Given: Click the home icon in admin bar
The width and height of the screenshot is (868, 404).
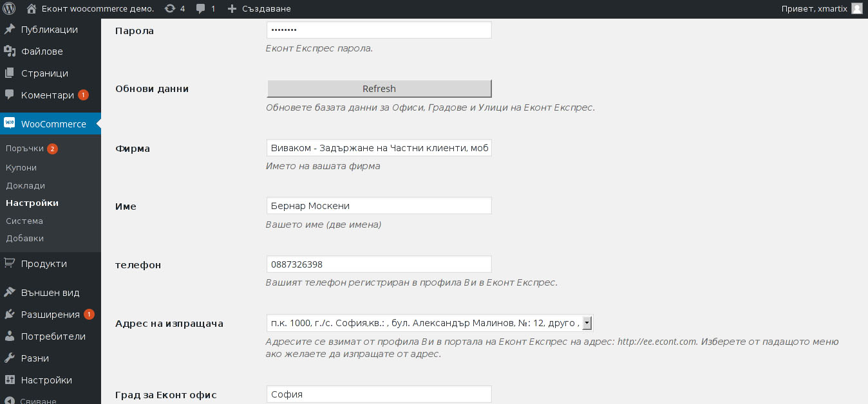Looking at the screenshot, I should pyautogui.click(x=32, y=9).
